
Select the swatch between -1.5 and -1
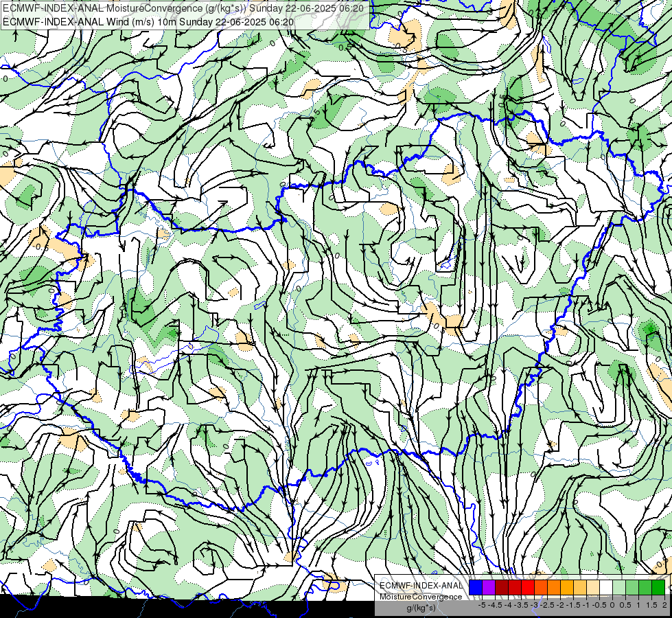(x=580, y=588)
